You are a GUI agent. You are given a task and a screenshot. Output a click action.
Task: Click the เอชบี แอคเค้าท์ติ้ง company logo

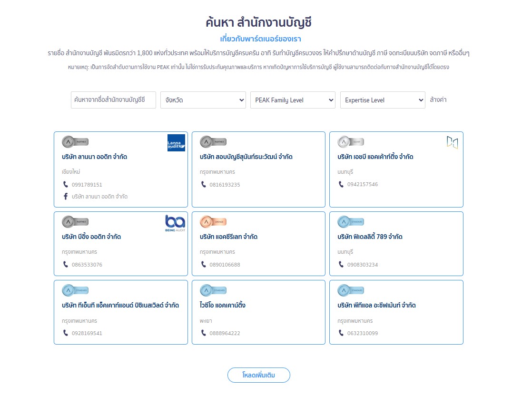coord(452,142)
